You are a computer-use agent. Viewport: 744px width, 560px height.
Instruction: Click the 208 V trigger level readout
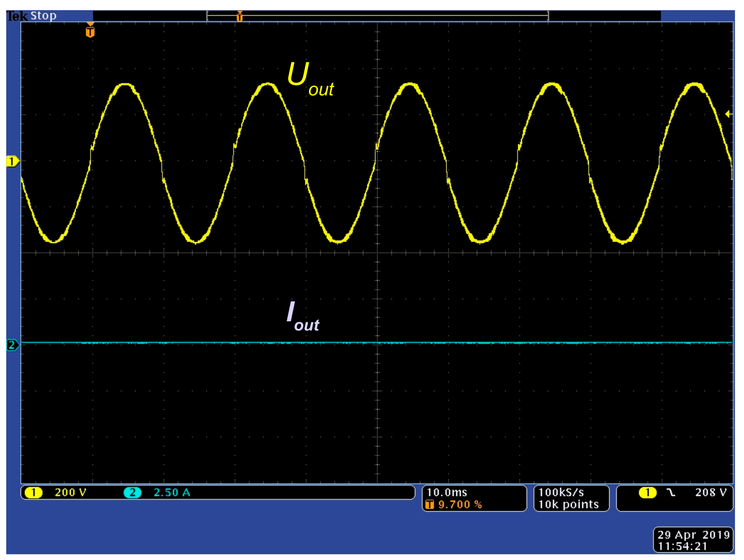(x=711, y=493)
